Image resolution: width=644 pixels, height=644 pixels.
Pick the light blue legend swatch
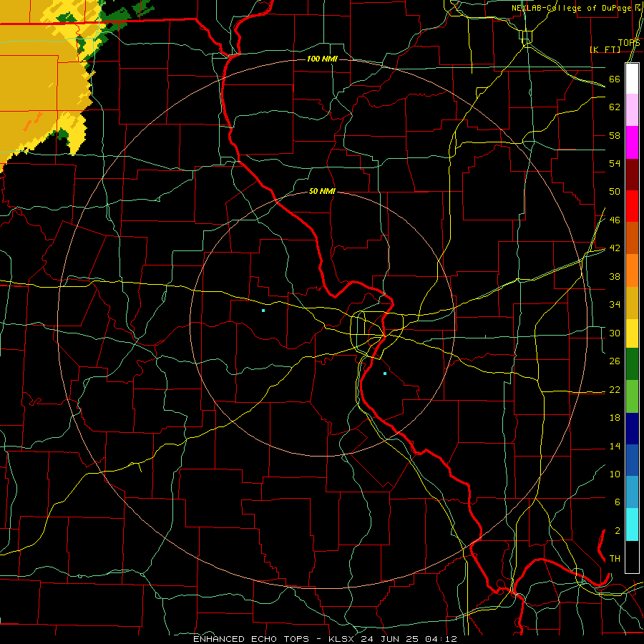click(x=632, y=492)
